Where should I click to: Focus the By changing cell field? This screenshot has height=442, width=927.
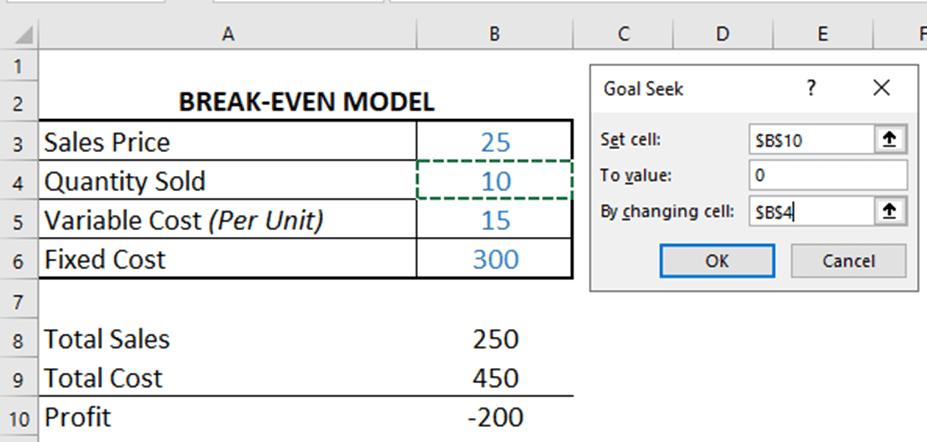(812, 211)
